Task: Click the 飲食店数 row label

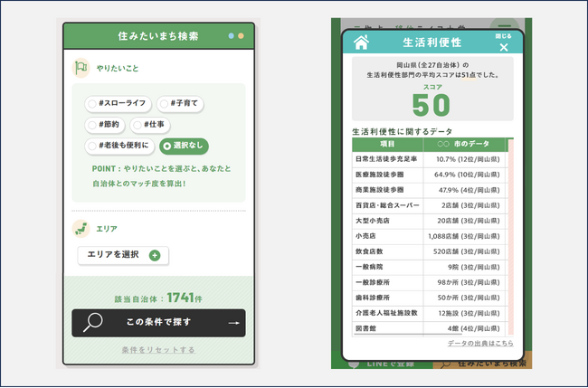Action: click(x=369, y=251)
